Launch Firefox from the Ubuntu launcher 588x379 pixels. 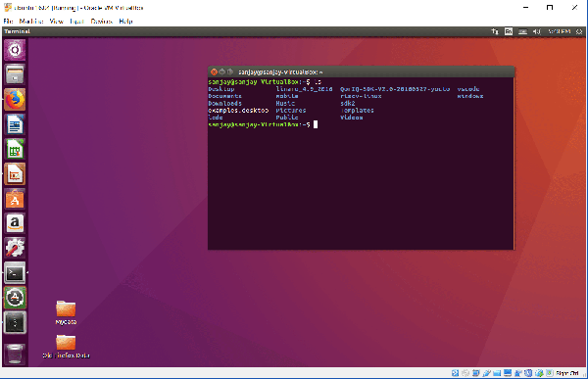click(15, 99)
